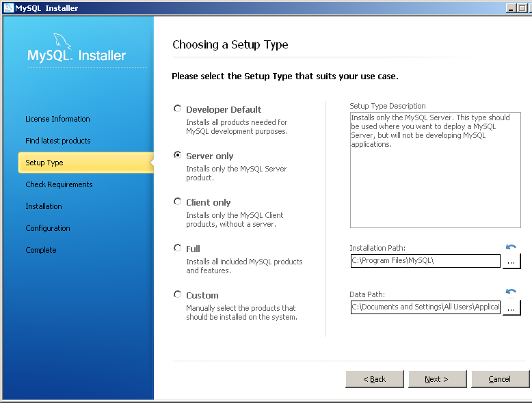Click inside the Data Path field

pos(425,307)
